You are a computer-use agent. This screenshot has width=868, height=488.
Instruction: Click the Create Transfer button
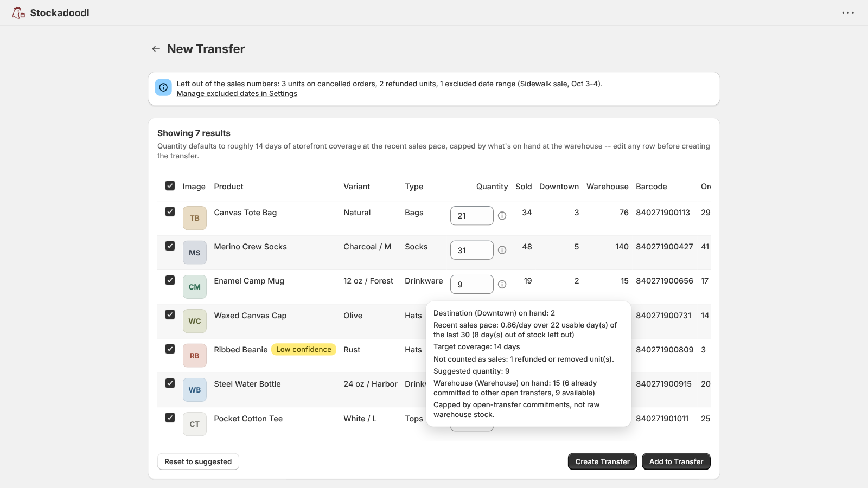point(602,461)
